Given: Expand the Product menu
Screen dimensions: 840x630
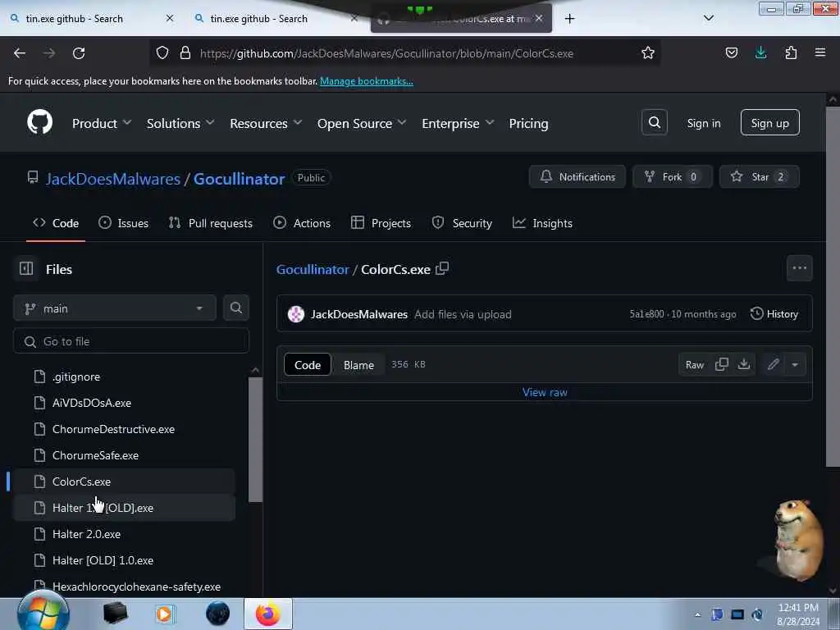Looking at the screenshot, I should click(101, 123).
